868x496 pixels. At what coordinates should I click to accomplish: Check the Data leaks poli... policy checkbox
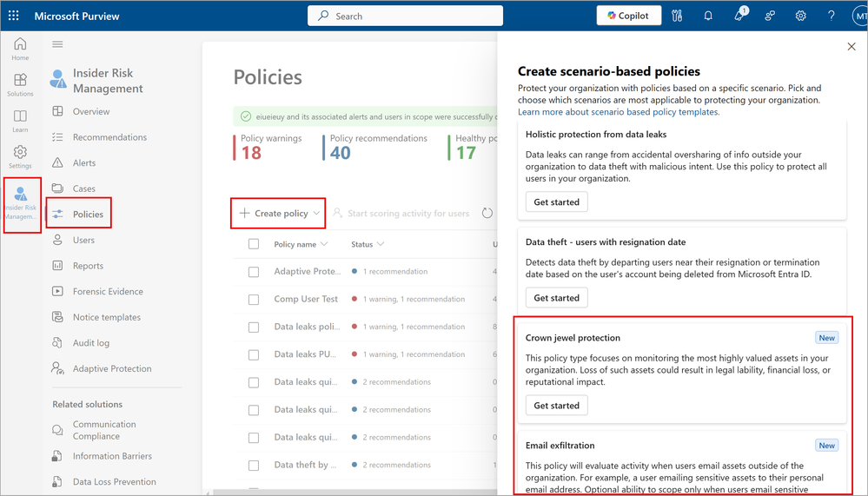(254, 327)
